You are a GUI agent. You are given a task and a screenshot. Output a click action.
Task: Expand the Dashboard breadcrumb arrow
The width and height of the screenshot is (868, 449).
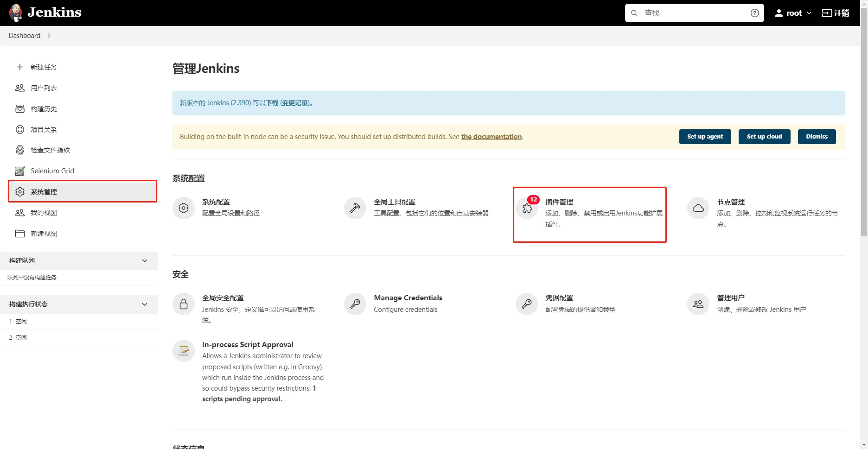49,36
